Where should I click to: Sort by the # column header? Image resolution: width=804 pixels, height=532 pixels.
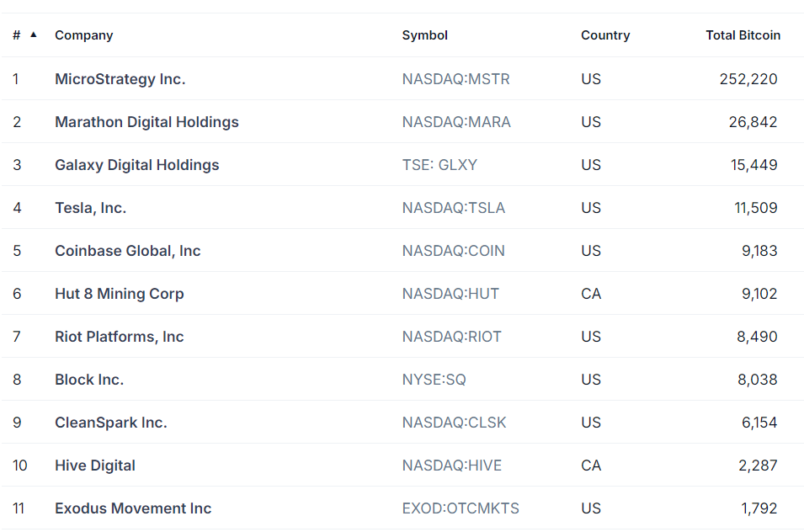(x=16, y=35)
